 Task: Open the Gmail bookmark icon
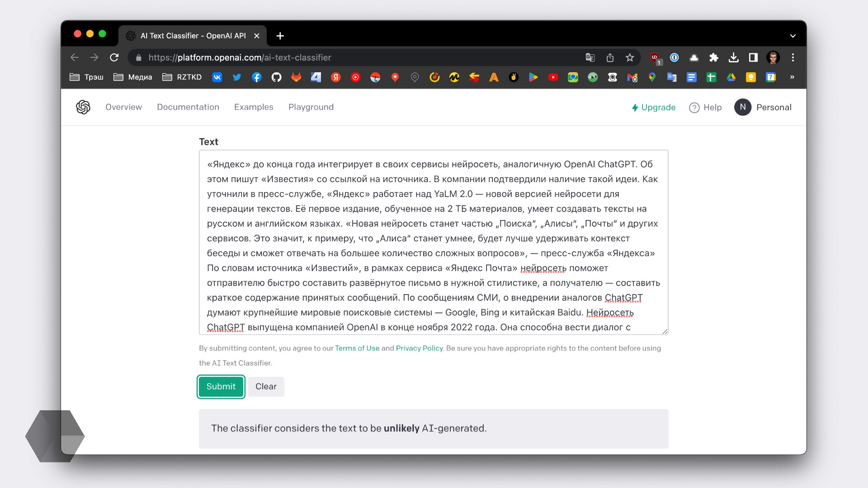pyautogui.click(x=632, y=77)
